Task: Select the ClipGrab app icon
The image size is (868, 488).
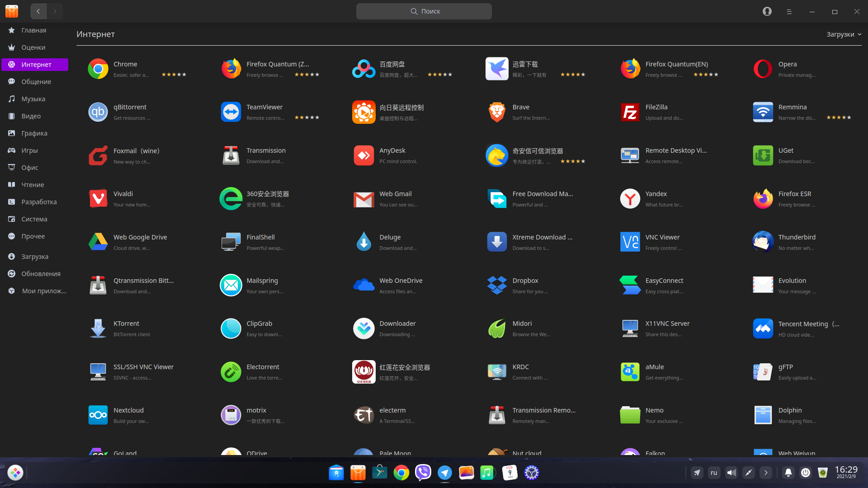Action: point(231,328)
